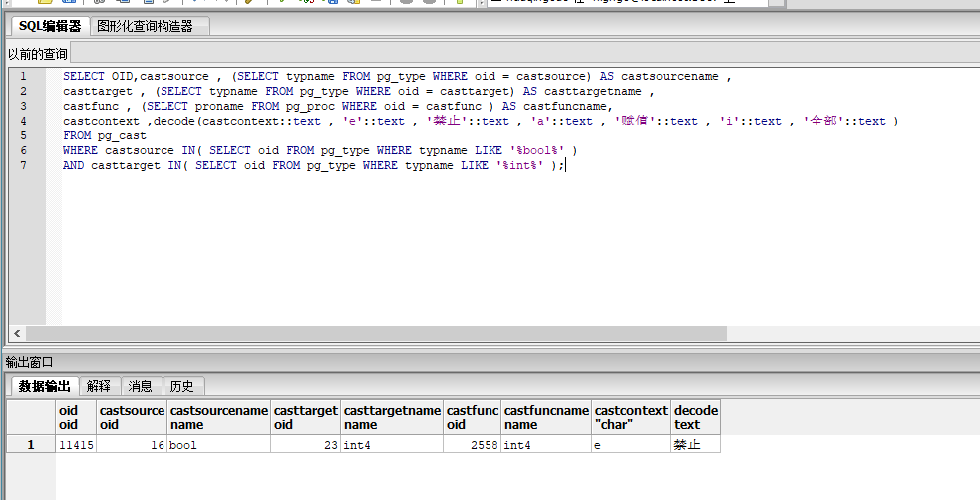Click line number 1 in editor gutter
This screenshot has height=500, width=980.
point(23,76)
